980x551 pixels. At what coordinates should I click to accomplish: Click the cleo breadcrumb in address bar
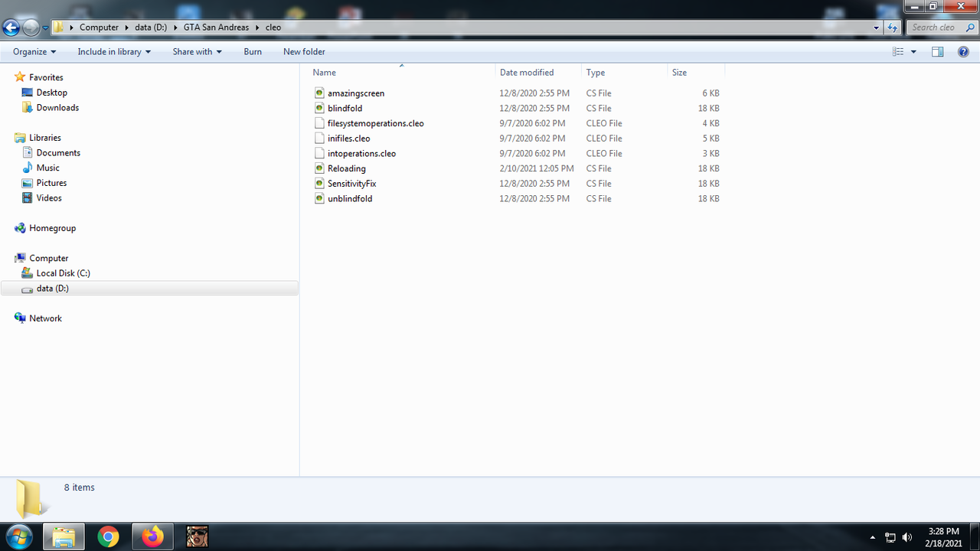click(x=273, y=28)
